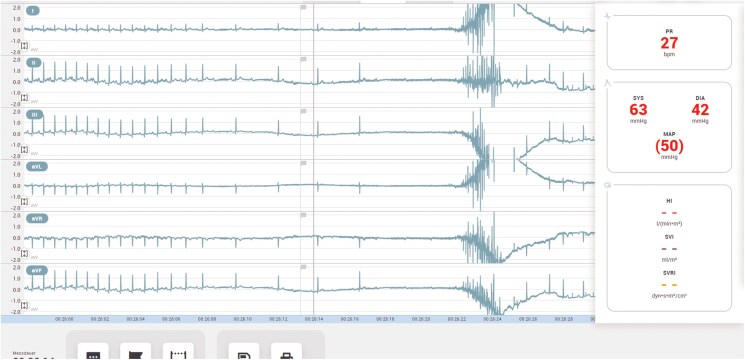Click the flag marker on lead III trace

click(x=304, y=112)
